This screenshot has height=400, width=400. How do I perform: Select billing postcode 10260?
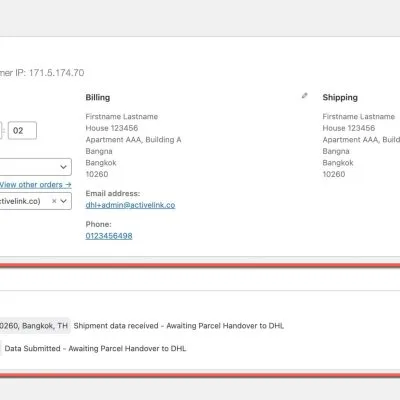click(x=97, y=174)
